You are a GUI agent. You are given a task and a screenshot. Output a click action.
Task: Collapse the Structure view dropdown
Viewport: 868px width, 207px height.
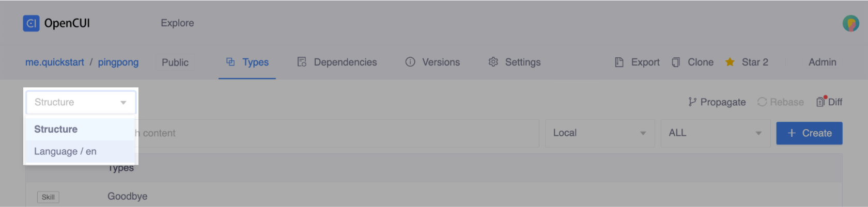click(123, 103)
